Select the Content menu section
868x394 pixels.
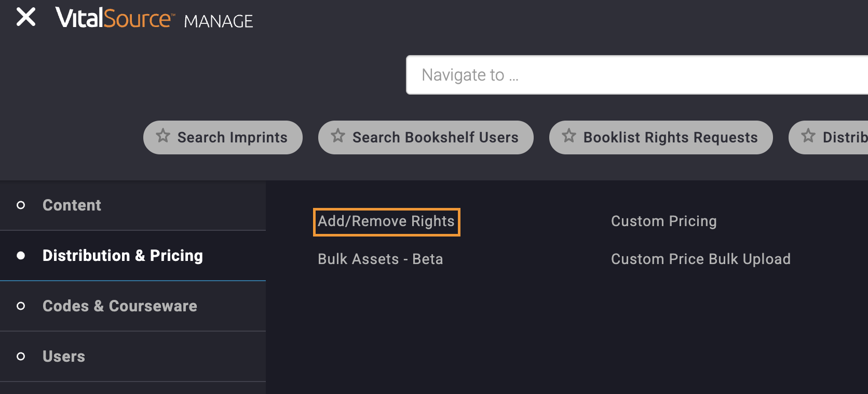click(x=133, y=205)
